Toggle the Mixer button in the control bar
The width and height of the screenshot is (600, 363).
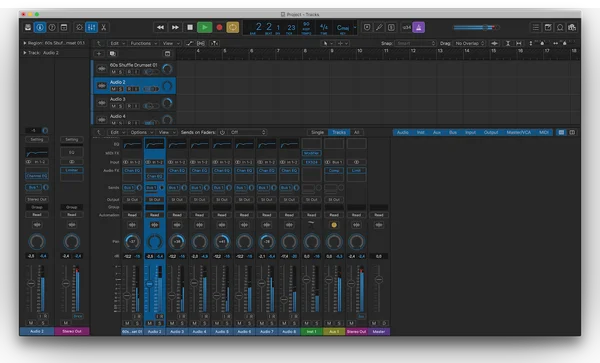(x=91, y=28)
